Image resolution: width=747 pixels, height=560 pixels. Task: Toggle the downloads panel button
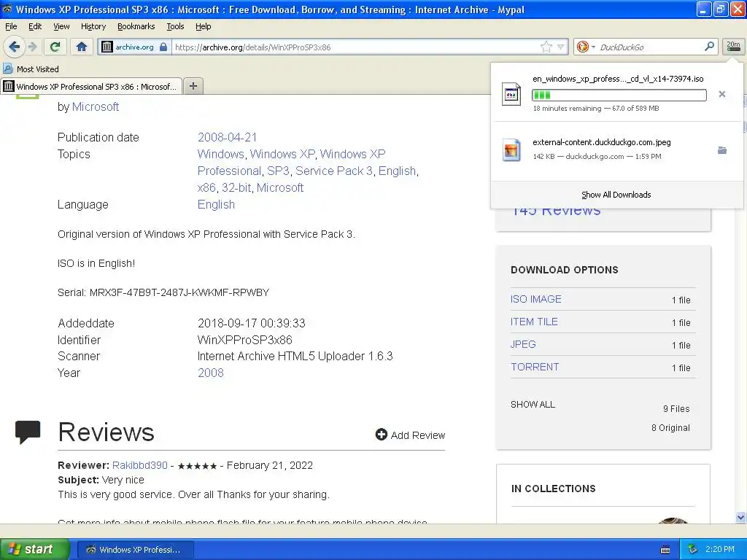pos(733,46)
